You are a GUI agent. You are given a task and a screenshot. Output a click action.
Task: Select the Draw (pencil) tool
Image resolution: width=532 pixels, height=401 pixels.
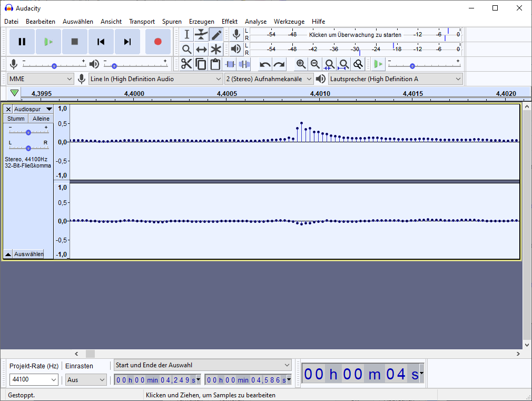[216, 35]
